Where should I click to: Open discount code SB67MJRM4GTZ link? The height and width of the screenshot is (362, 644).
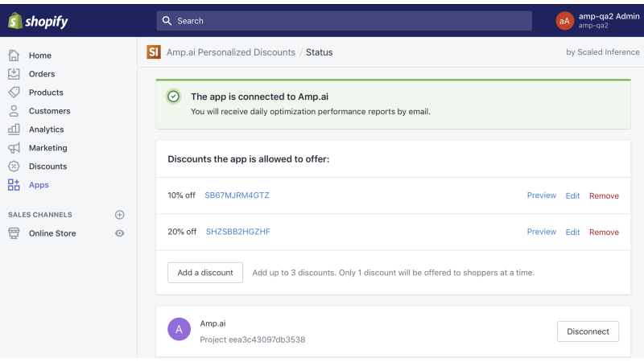click(237, 195)
